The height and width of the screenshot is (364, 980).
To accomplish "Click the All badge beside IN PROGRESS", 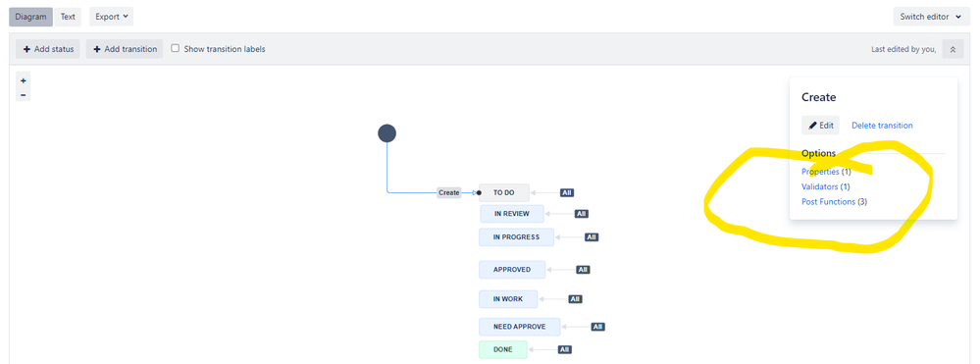I will 592,237.
